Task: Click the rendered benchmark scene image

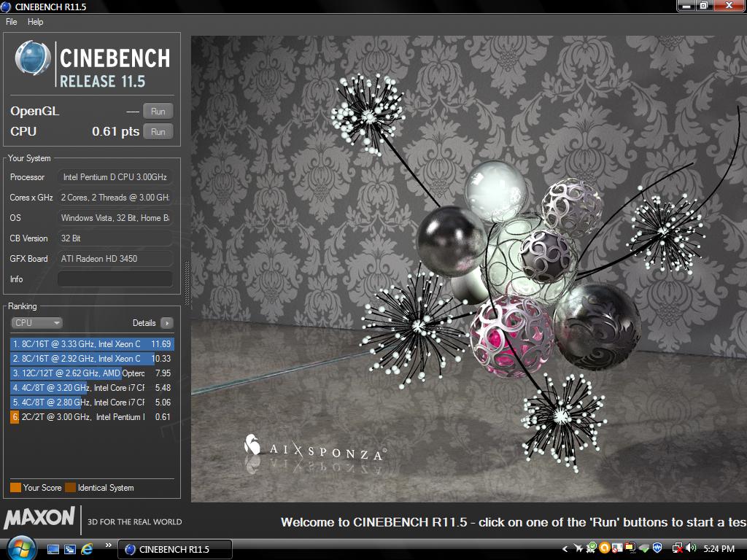Action: [469, 269]
